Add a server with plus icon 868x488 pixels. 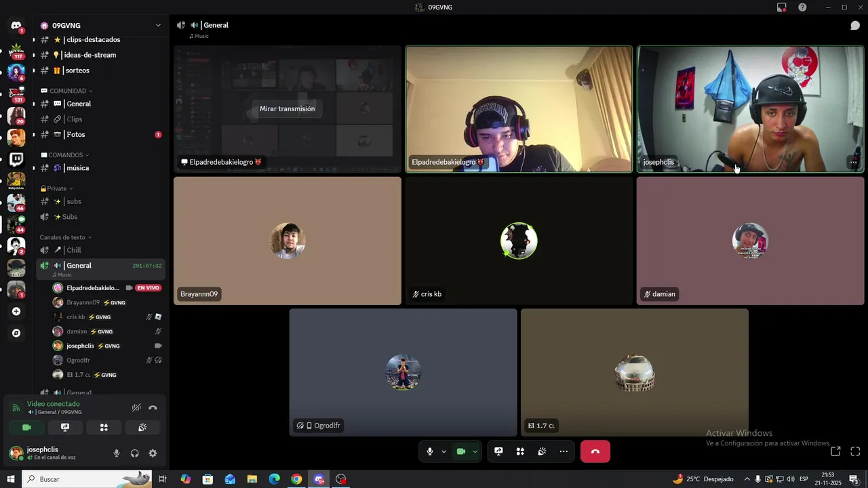(x=16, y=312)
